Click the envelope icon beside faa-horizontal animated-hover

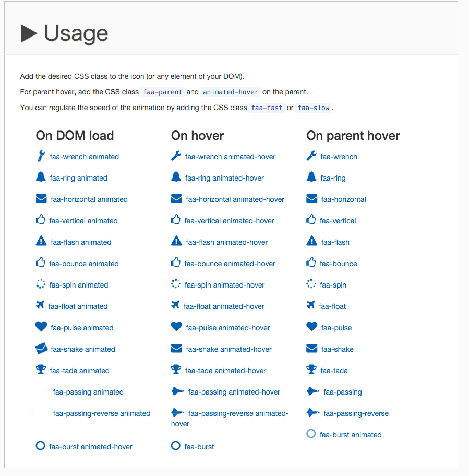tap(176, 199)
